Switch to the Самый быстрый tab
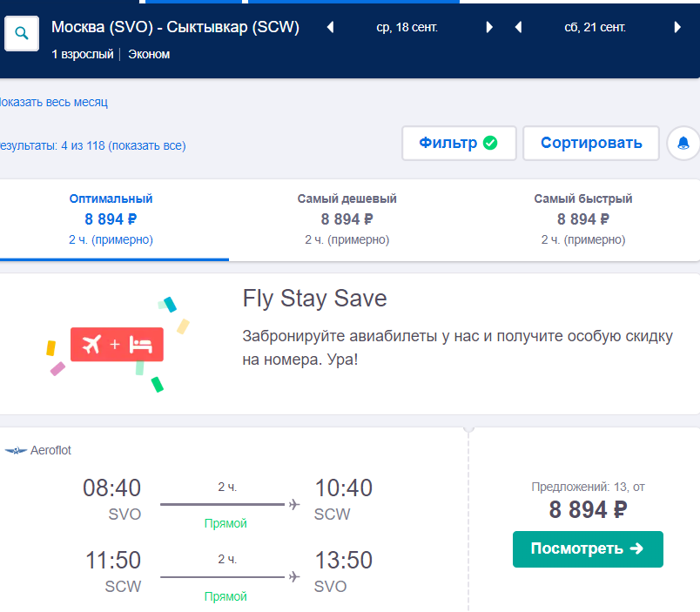 point(582,218)
